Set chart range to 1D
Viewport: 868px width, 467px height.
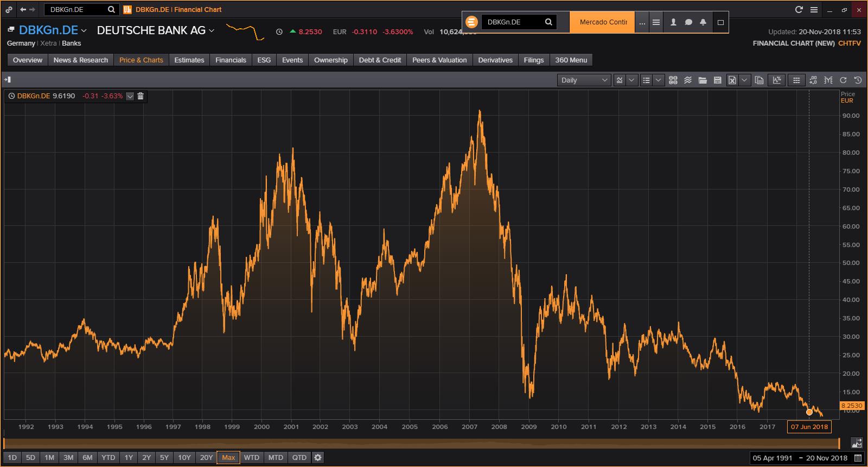pos(12,457)
